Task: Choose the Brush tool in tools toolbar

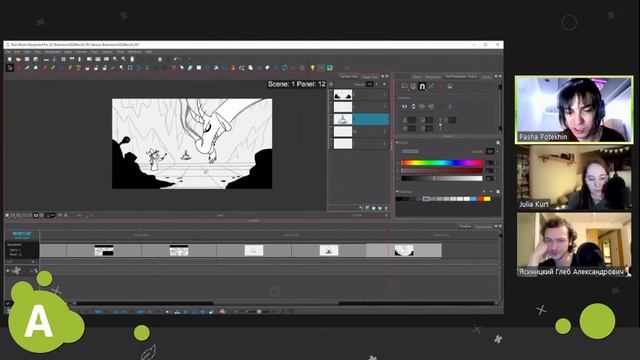Action: [27, 68]
